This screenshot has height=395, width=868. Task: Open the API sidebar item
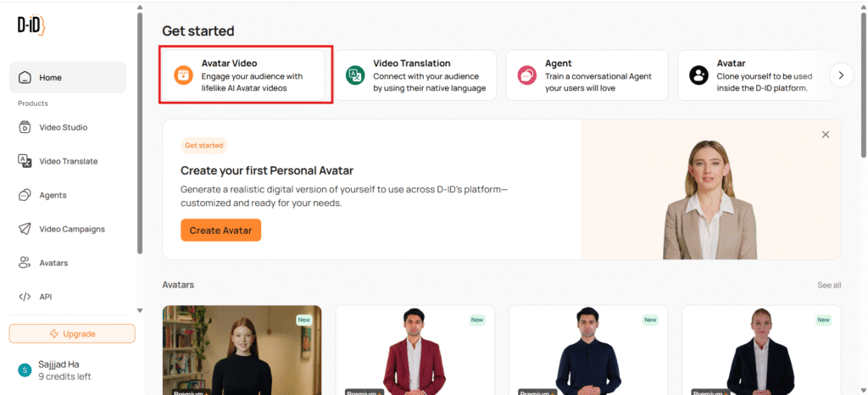coord(68,297)
